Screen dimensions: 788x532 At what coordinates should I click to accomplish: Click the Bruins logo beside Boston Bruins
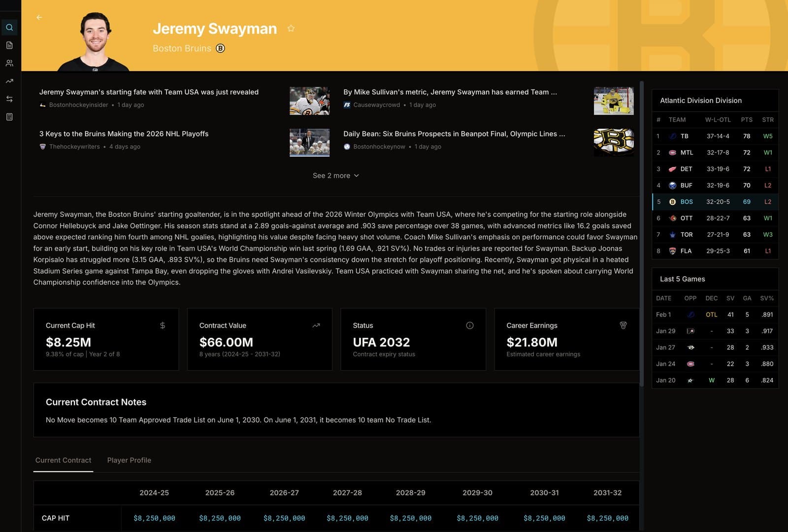(x=221, y=48)
